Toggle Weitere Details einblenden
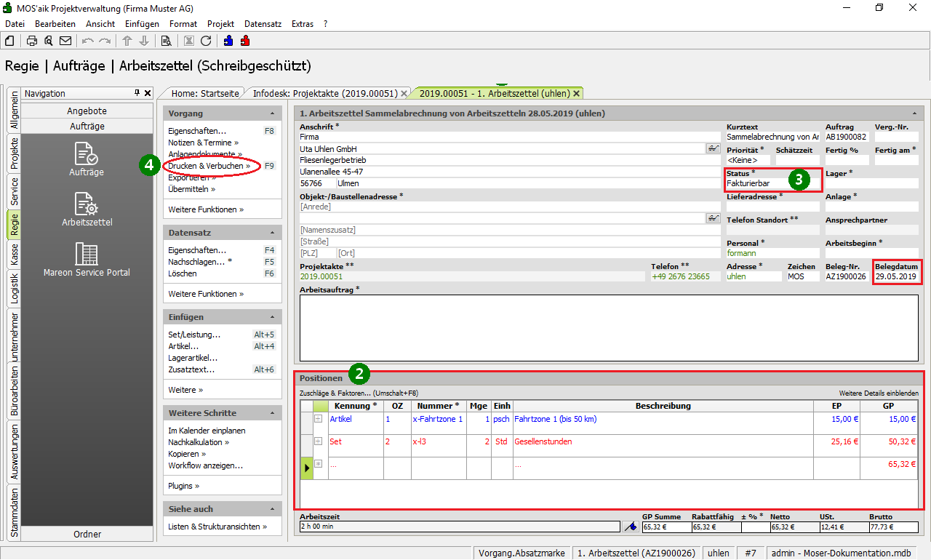Screen dimensions: 931x560 (878, 393)
